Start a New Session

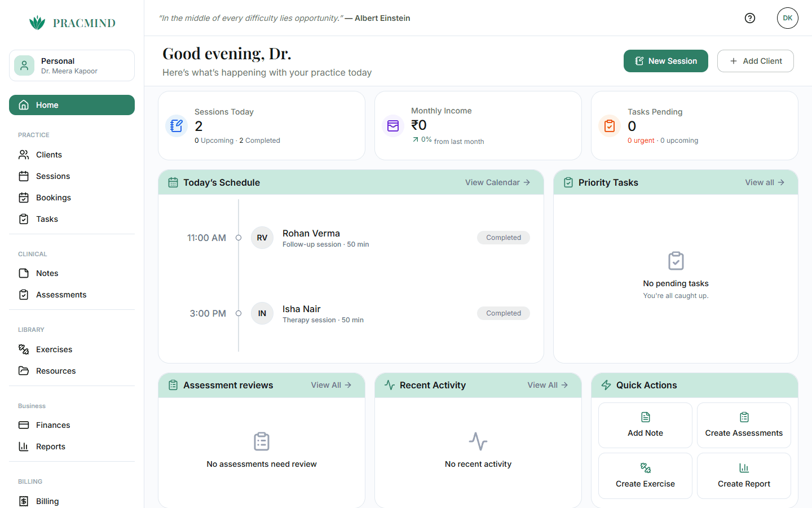[666, 61]
